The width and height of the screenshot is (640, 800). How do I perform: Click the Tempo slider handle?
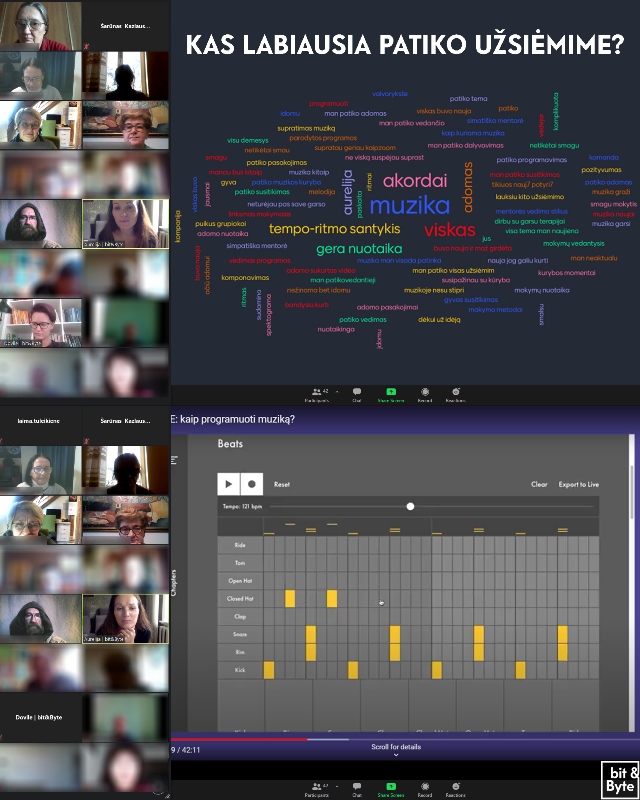(410, 507)
